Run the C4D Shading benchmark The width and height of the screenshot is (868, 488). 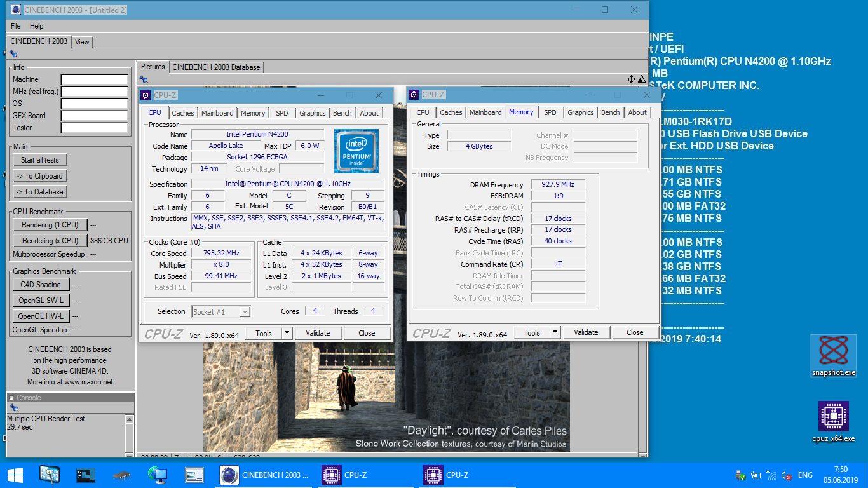[x=41, y=285]
